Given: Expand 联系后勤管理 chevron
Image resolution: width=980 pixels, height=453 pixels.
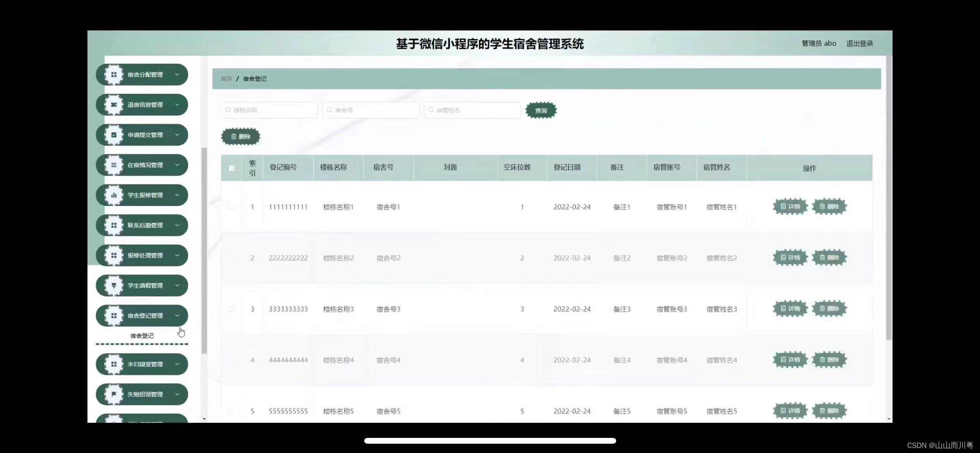Looking at the screenshot, I should pyautogui.click(x=177, y=225).
